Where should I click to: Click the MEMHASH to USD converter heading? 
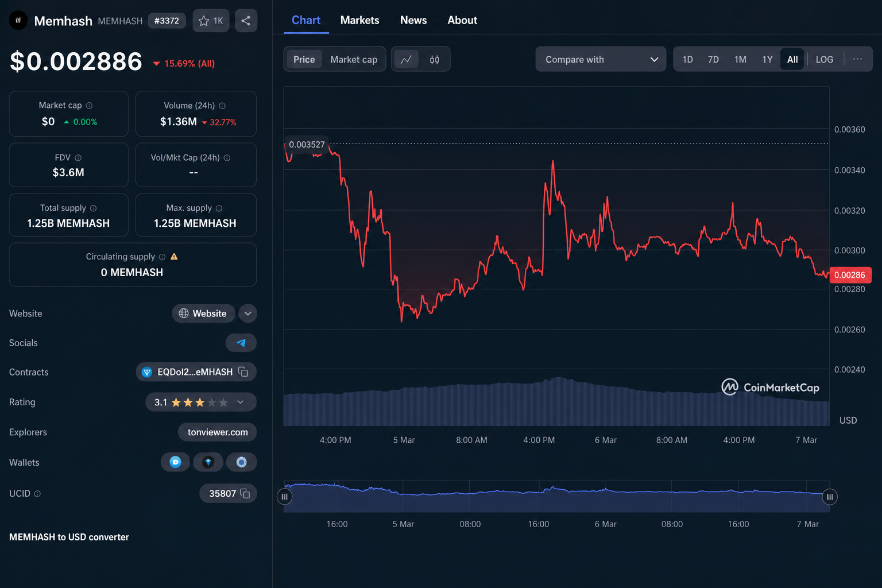(x=69, y=537)
